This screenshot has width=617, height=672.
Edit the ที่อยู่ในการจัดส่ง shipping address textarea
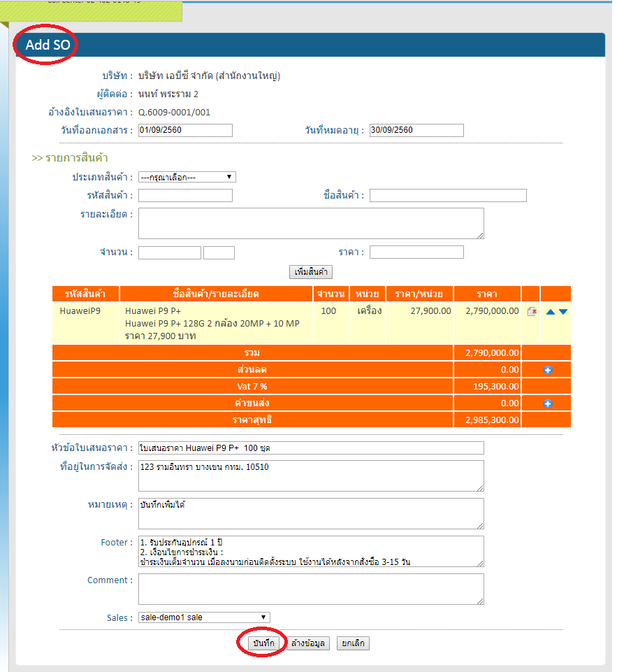pos(311,476)
